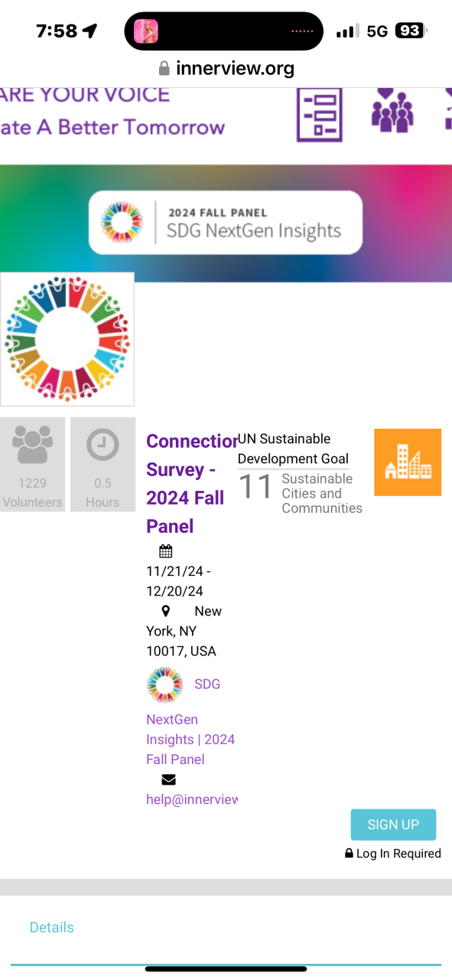Tap the survey checklist icon in the banner
The image size is (452, 980).
point(320,114)
